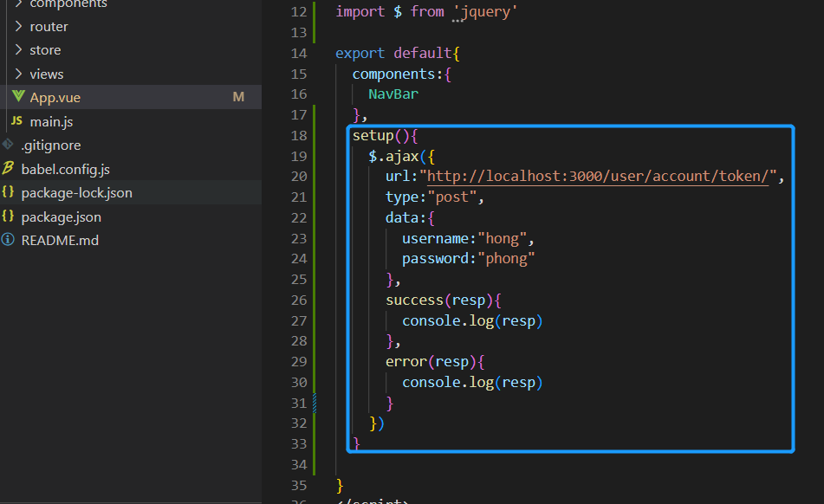
Task: Expand the store folder chevron
Action: (19, 49)
